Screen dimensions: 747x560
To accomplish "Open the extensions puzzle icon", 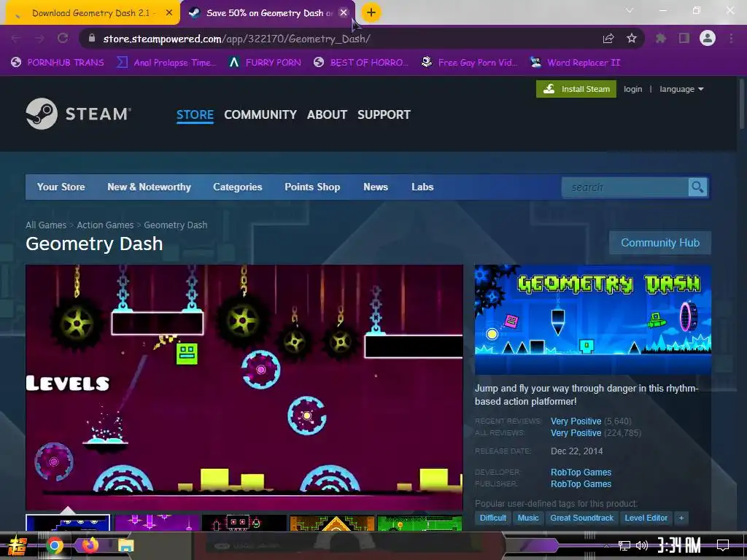I will tap(661, 38).
